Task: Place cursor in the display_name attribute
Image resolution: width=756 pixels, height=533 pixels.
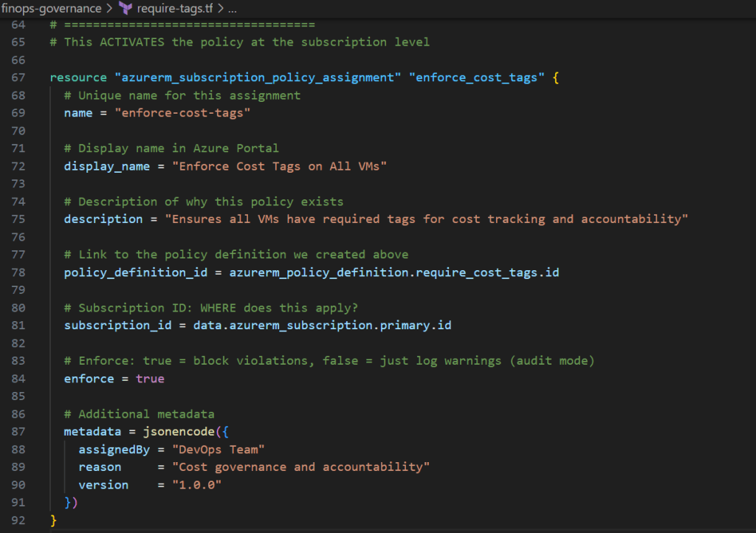Action: pyautogui.click(x=107, y=166)
